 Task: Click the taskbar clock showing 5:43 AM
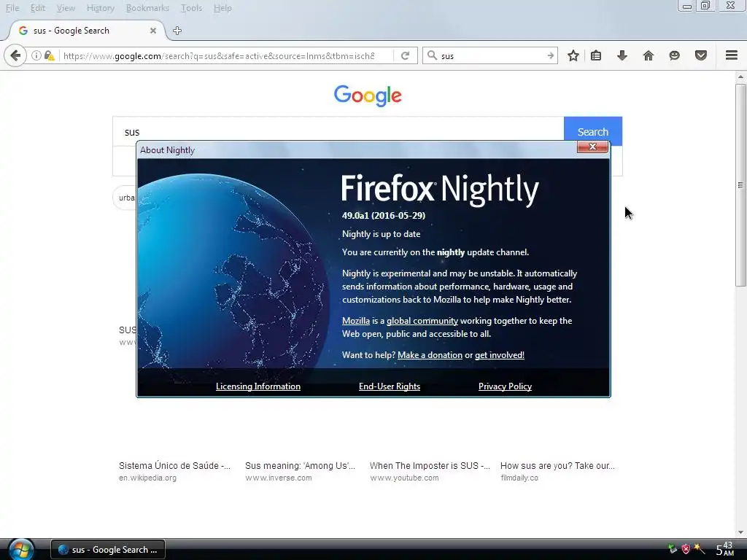click(724, 549)
